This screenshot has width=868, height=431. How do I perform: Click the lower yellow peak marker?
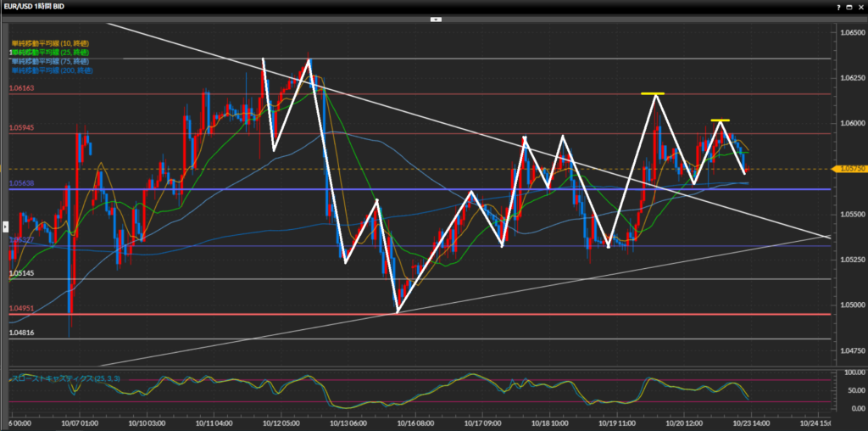click(x=720, y=120)
